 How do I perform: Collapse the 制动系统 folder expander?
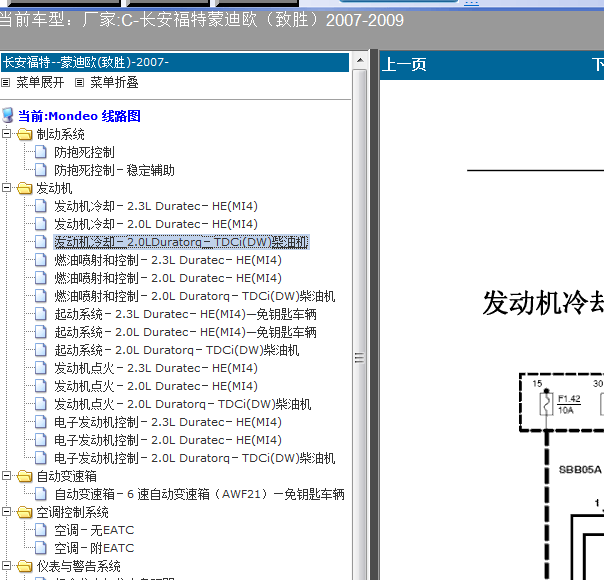(x=6, y=134)
